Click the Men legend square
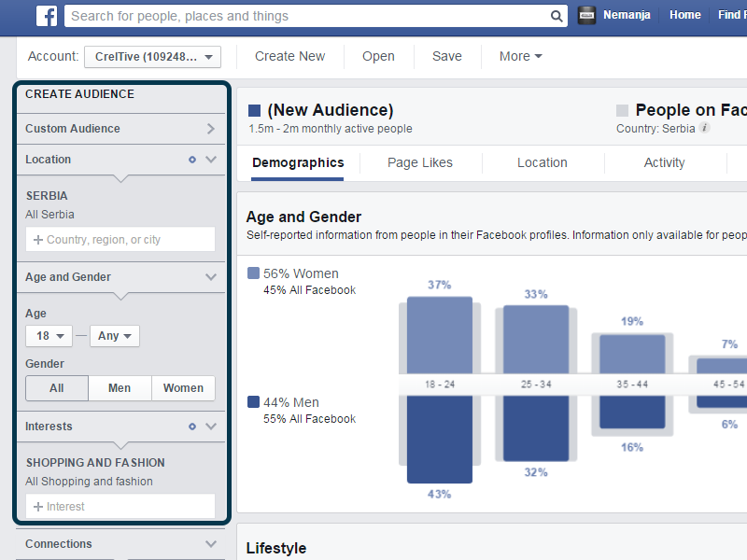This screenshot has width=747, height=560. [253, 402]
